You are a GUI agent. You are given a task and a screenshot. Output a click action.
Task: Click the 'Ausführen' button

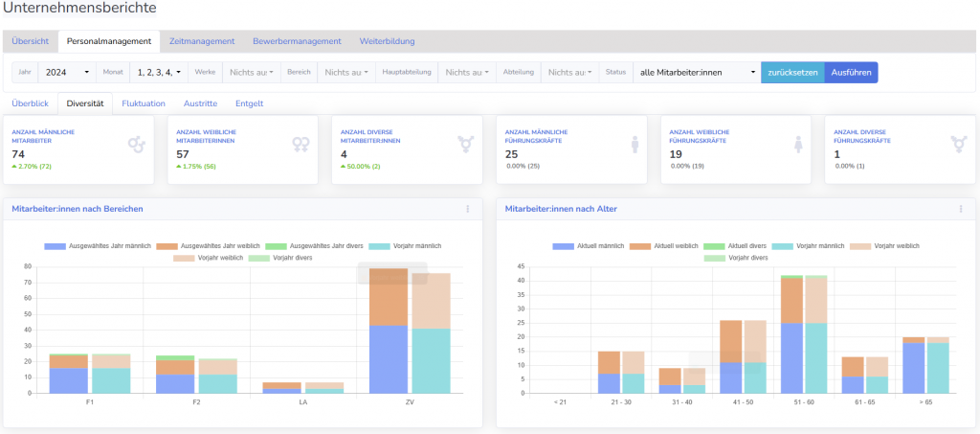click(851, 72)
